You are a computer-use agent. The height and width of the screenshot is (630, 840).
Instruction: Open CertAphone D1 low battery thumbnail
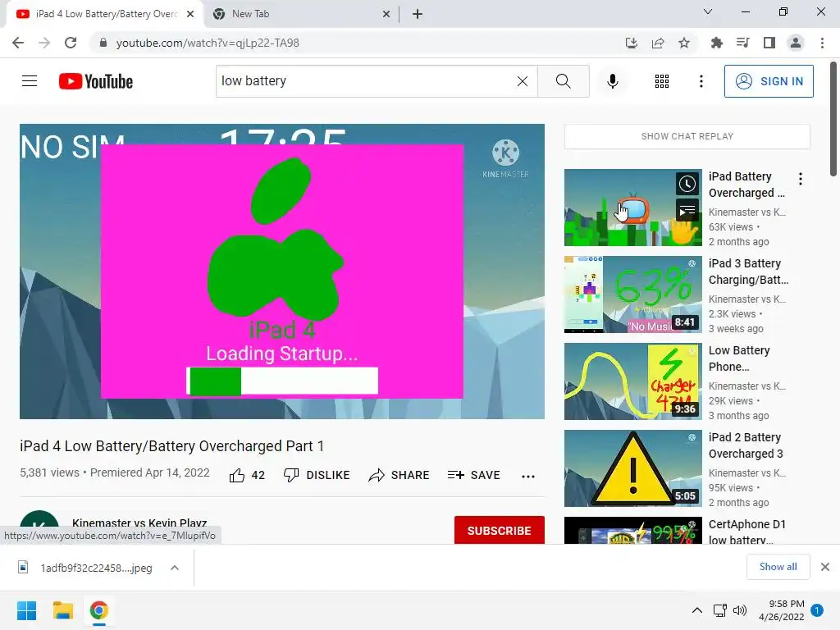tap(632, 531)
